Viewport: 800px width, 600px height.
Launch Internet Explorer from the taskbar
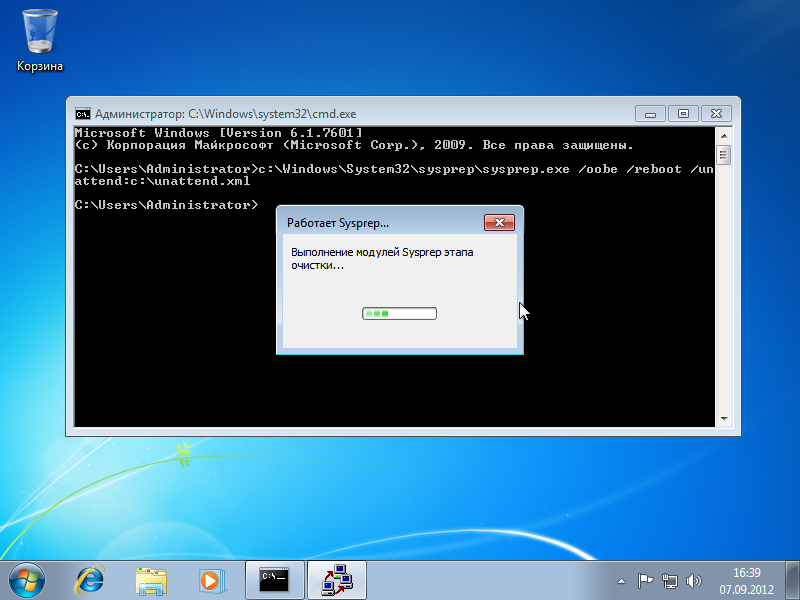click(90, 581)
